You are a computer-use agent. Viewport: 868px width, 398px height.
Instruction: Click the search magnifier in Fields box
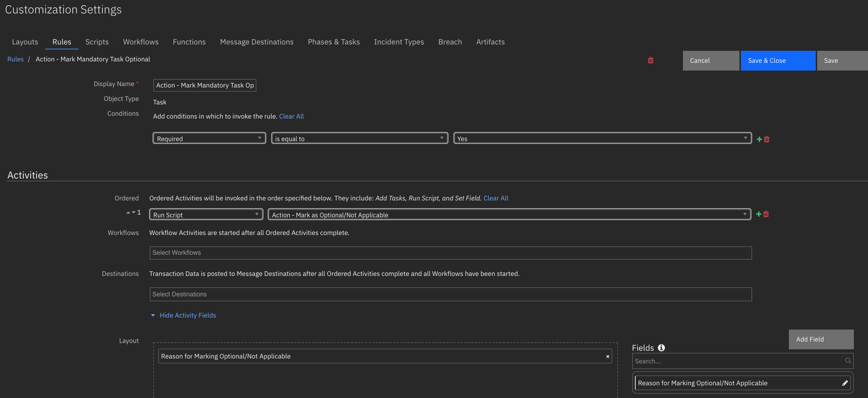click(x=848, y=361)
